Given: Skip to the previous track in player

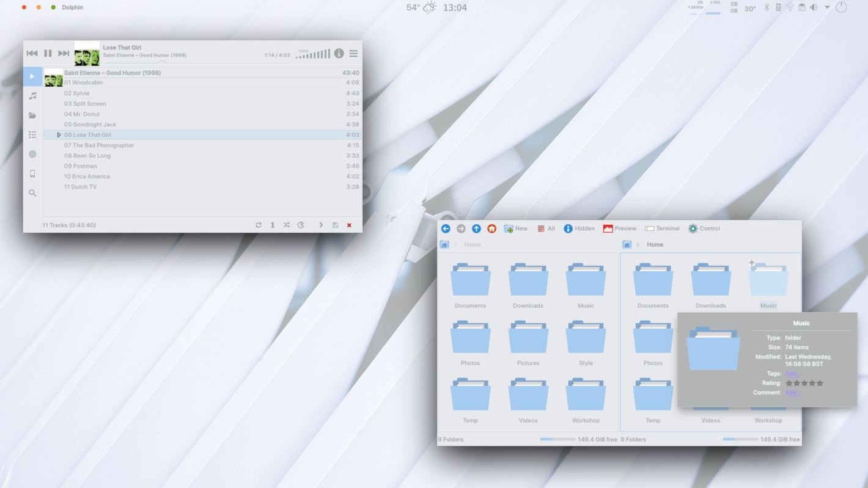Looking at the screenshot, I should (32, 54).
